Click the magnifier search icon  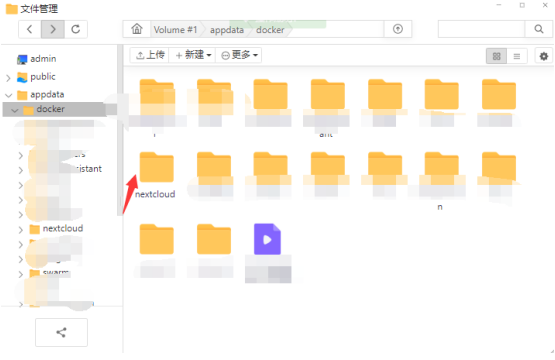tap(539, 29)
